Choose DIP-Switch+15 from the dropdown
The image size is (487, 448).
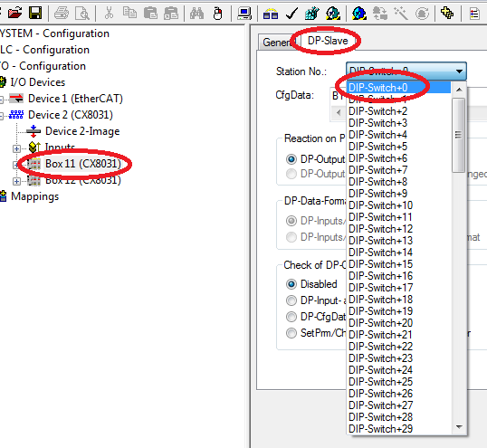[x=399, y=264]
